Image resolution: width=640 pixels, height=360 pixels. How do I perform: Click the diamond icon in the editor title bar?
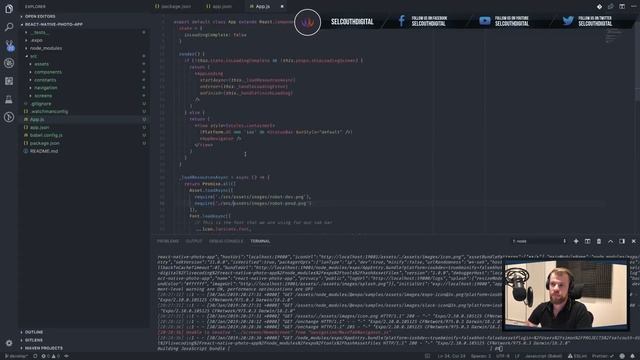[599, 7]
